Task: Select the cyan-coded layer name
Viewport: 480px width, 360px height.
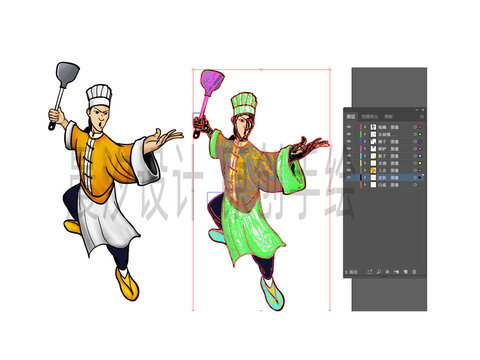Action: 382,156
